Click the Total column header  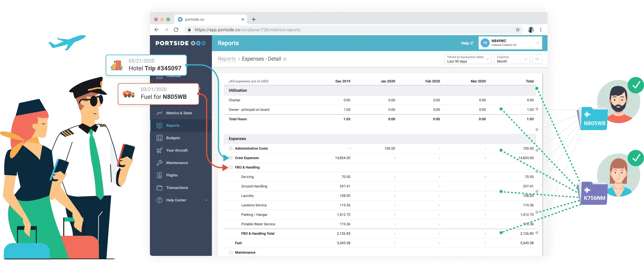tap(530, 81)
